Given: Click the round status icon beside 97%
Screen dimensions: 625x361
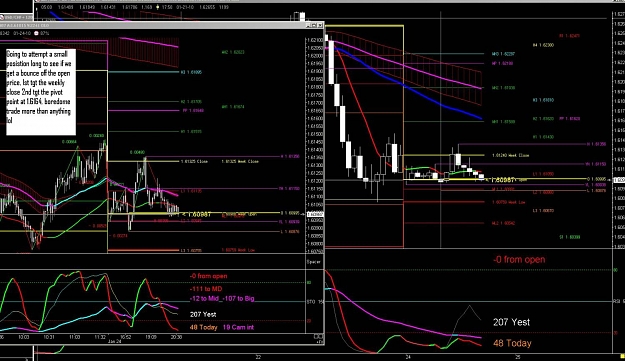Looking at the screenshot, I should tap(36, 33).
